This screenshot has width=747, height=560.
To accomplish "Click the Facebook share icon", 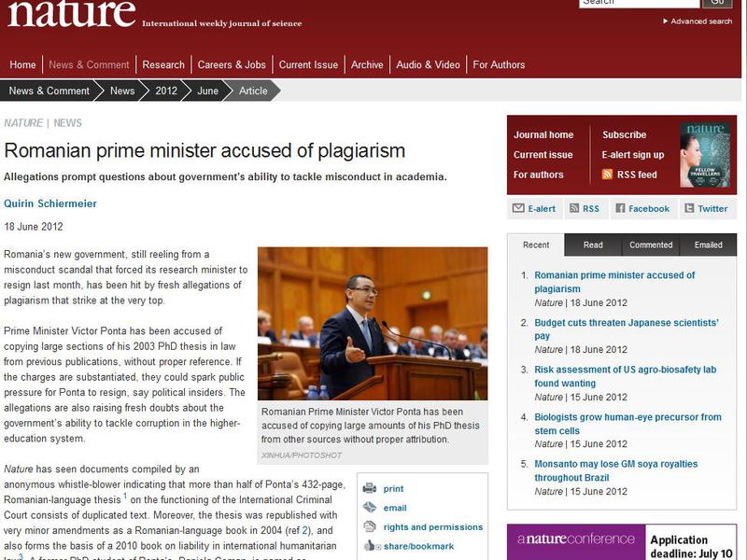I will 620,209.
